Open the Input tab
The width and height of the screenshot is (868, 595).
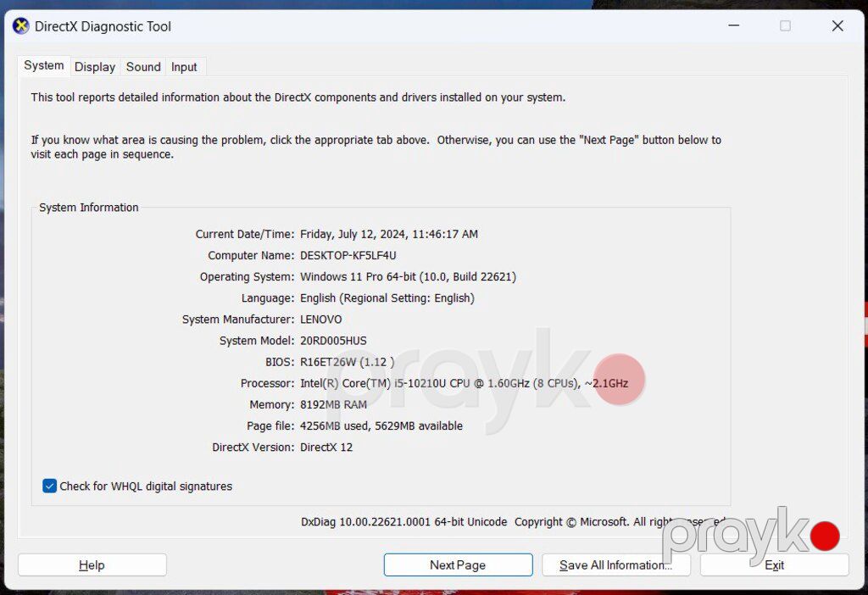click(184, 67)
